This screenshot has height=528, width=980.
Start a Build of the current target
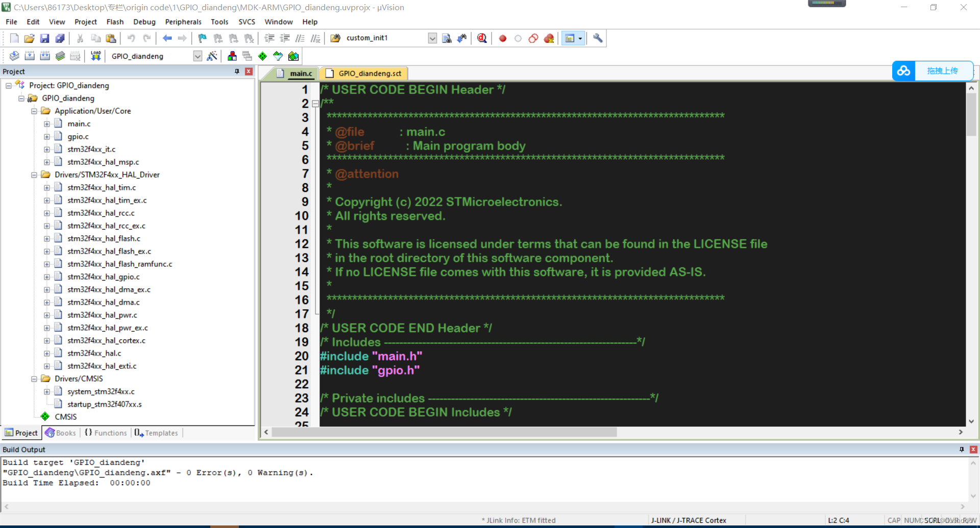coord(30,56)
